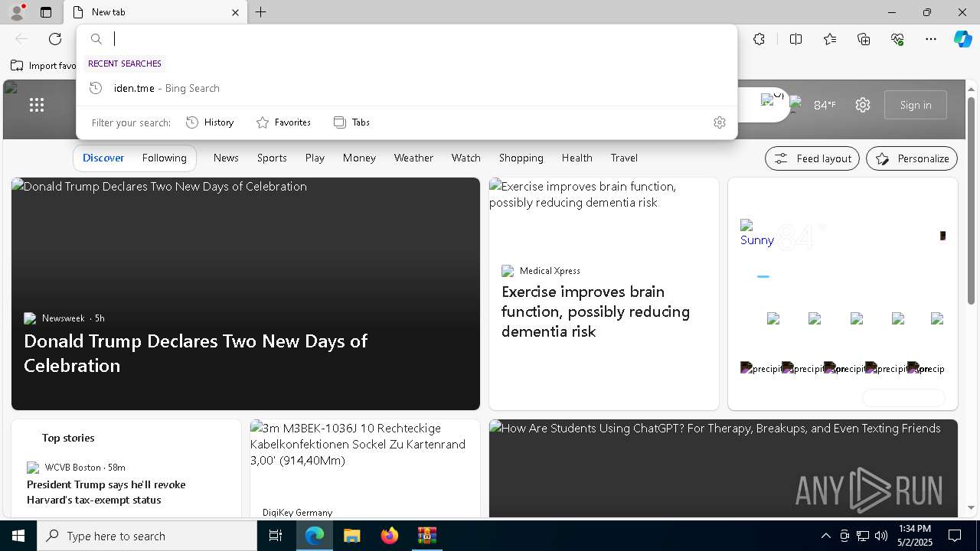Open Task View on taskbar
This screenshot has width=980, height=551.
point(276,536)
